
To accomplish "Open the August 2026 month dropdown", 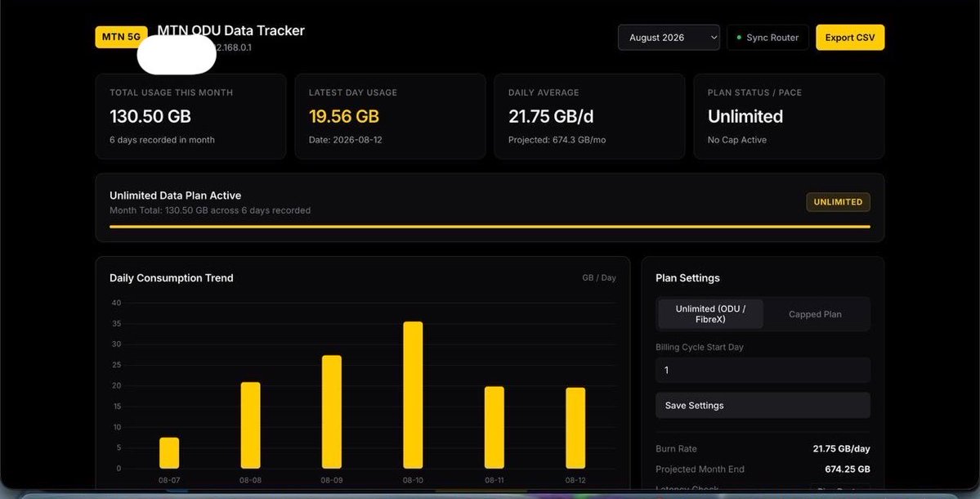I will click(x=669, y=38).
